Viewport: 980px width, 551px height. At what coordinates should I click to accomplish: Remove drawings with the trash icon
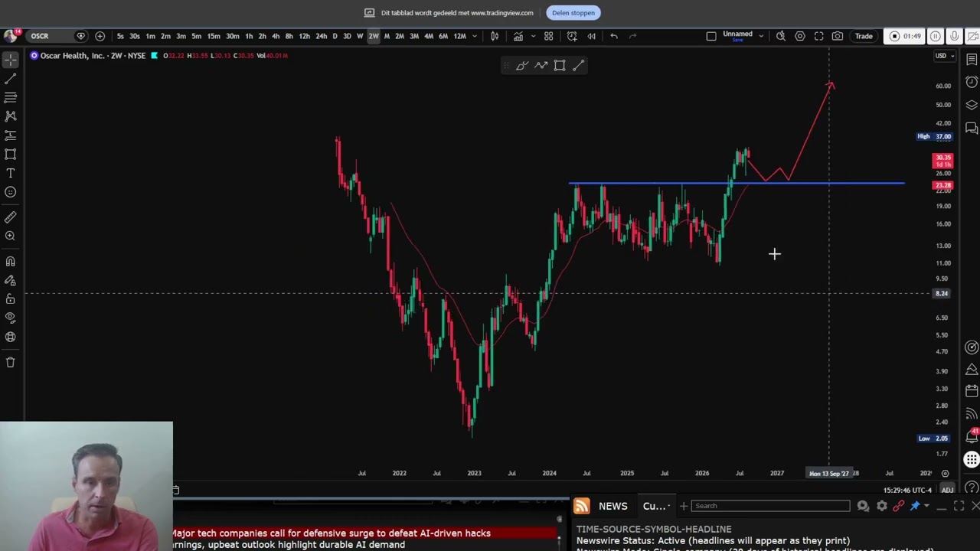11,362
